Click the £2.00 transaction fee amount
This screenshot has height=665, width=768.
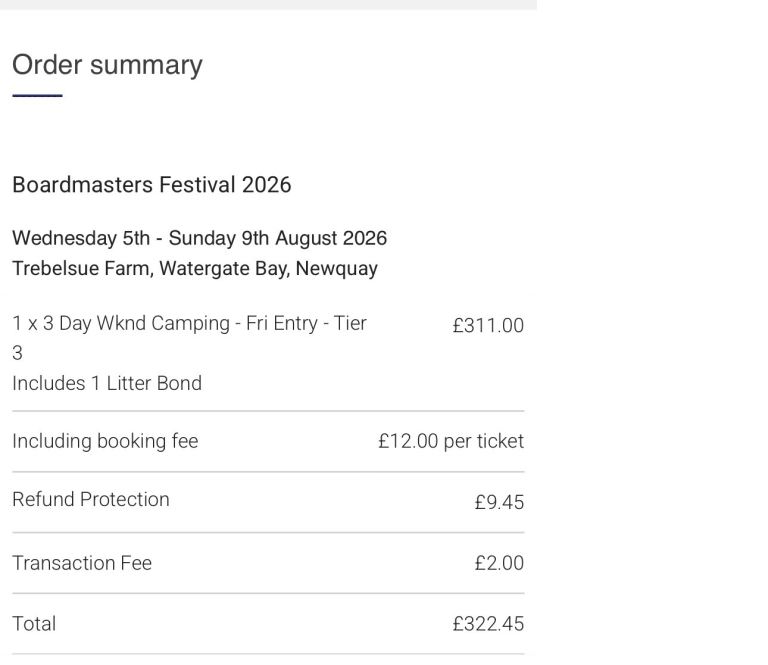click(x=499, y=564)
